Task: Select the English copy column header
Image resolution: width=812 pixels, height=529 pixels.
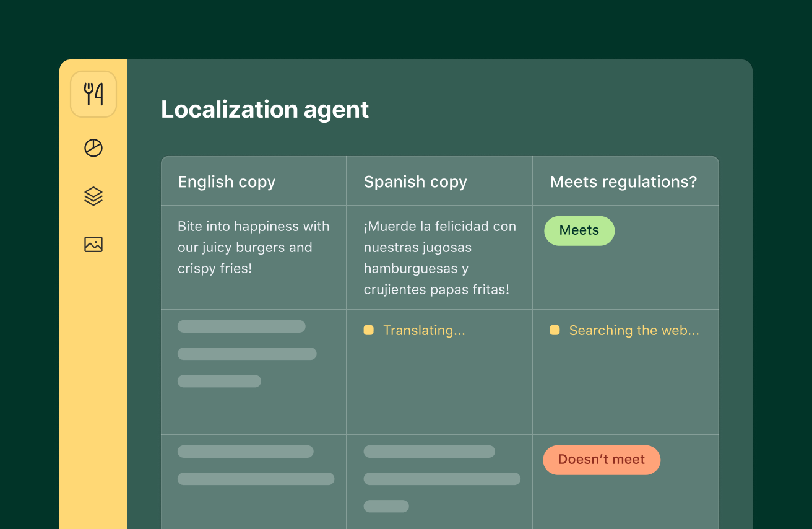Action: pyautogui.click(x=227, y=181)
